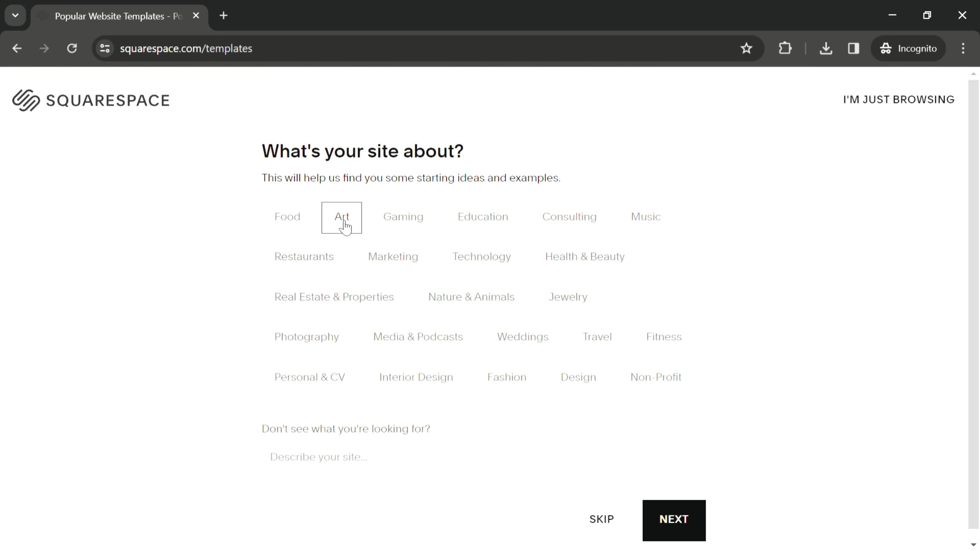Toggle the browser side panel
This screenshot has height=551, width=980.
(x=854, y=48)
